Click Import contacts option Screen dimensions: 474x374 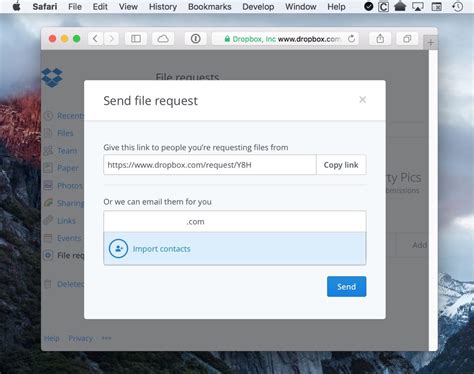235,249
